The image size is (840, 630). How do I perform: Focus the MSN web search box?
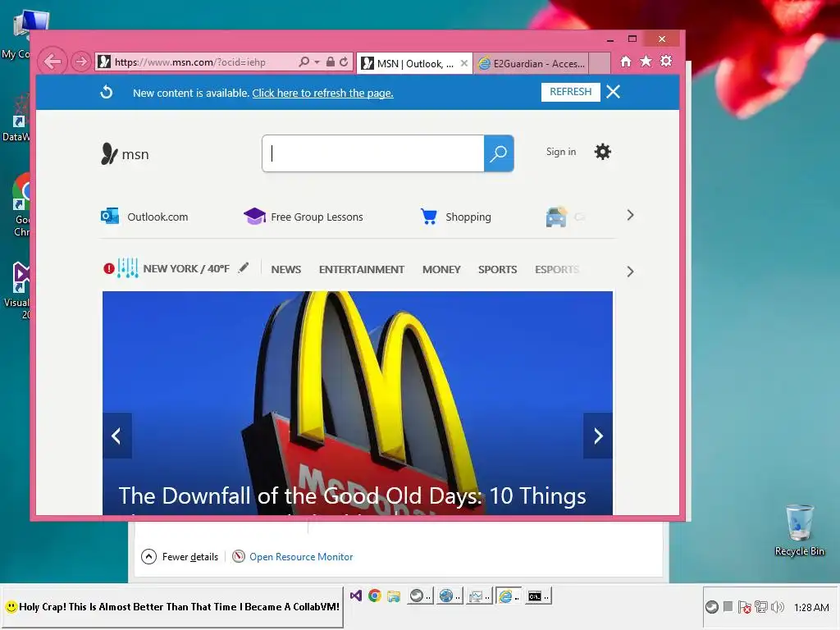373,153
